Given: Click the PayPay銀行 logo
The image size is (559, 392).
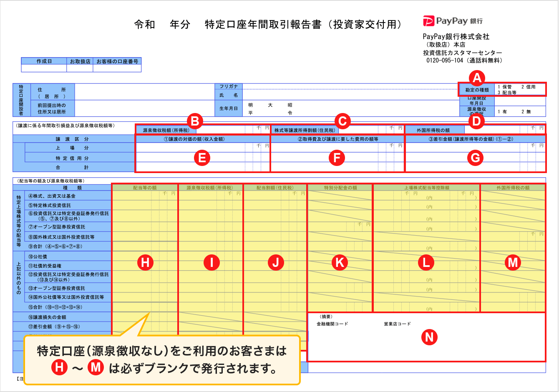Looking at the screenshot, I should (453, 21).
